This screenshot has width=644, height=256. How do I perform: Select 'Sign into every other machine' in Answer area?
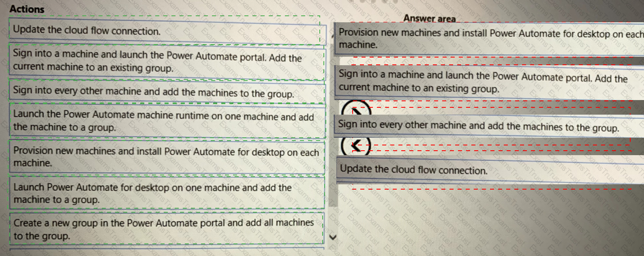click(x=490, y=126)
